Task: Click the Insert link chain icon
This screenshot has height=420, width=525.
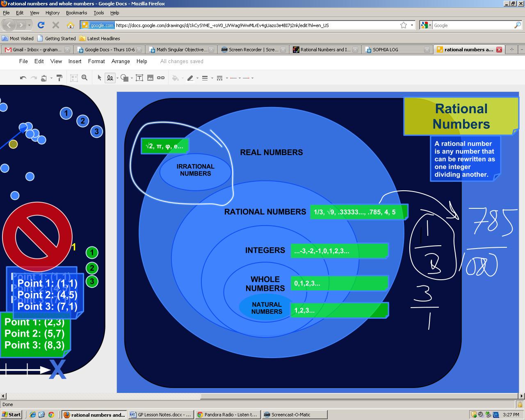Action: point(161,78)
